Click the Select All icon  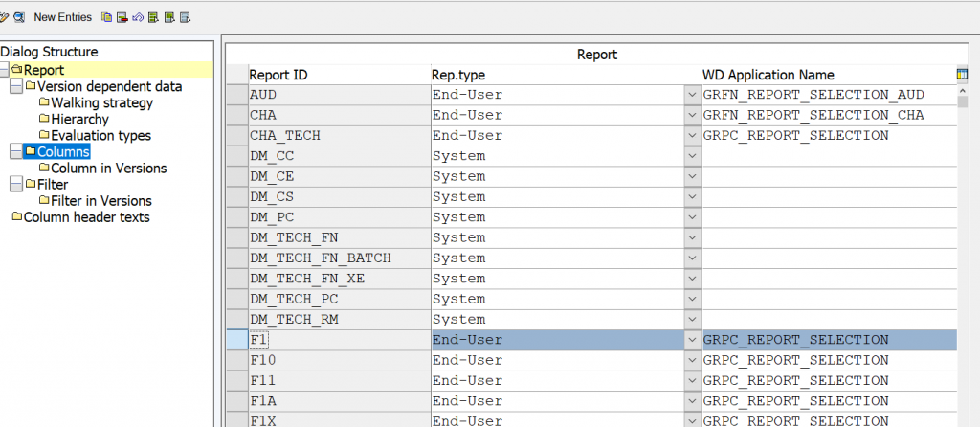click(x=153, y=17)
